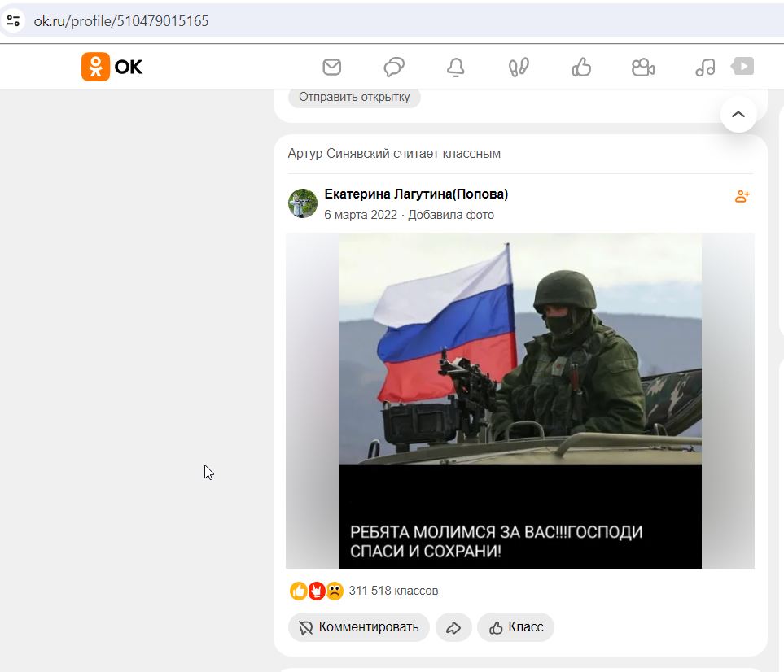Open the Guests footprints icon
The image size is (784, 672).
[x=519, y=67]
